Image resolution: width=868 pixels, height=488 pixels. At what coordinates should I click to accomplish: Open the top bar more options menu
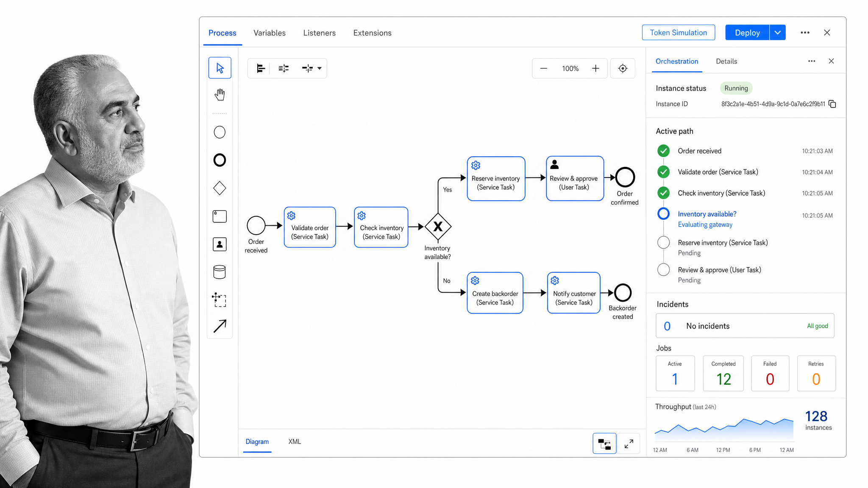[x=805, y=33]
